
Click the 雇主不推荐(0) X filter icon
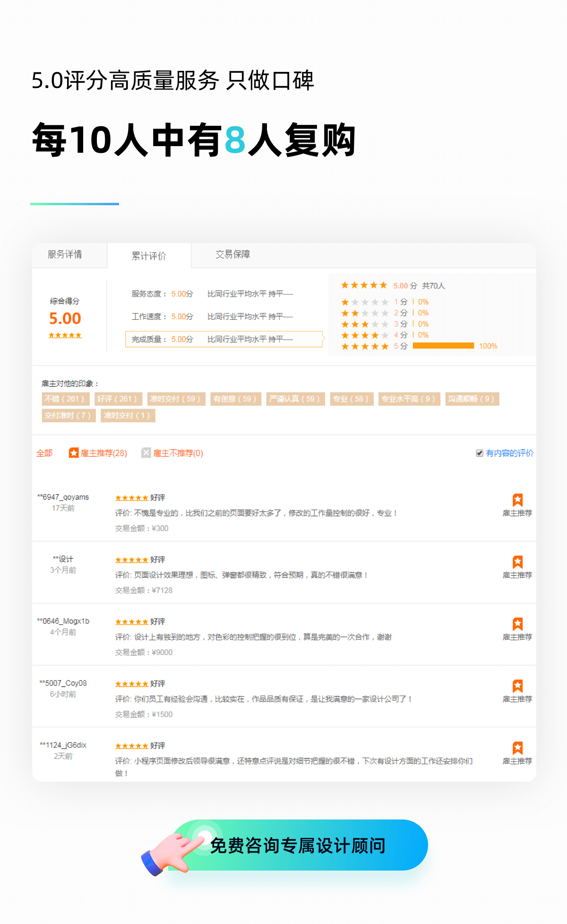[146, 453]
